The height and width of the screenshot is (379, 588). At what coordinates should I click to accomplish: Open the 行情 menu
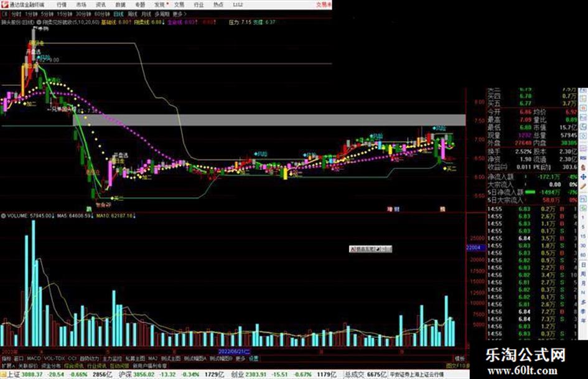click(62, 5)
